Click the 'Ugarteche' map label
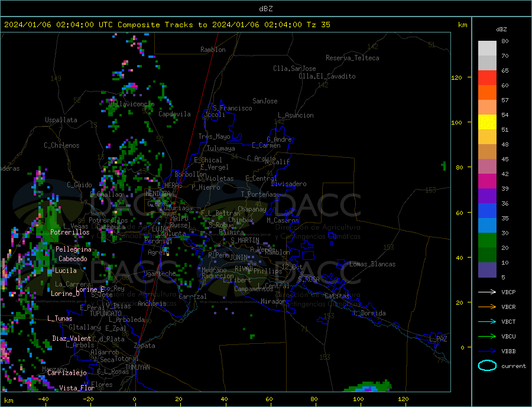 click(x=160, y=273)
